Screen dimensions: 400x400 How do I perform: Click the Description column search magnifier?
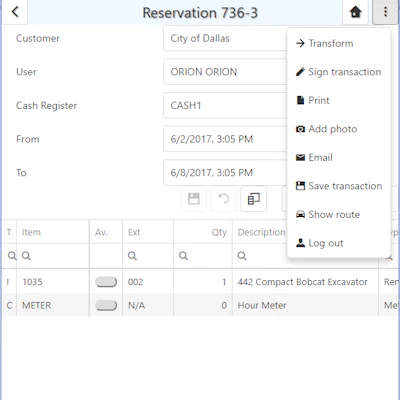pos(242,256)
